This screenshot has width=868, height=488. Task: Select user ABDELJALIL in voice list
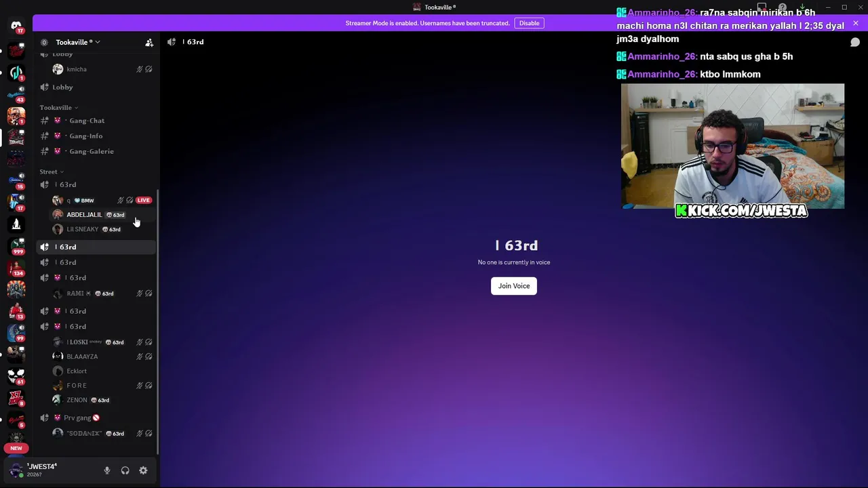click(103, 215)
